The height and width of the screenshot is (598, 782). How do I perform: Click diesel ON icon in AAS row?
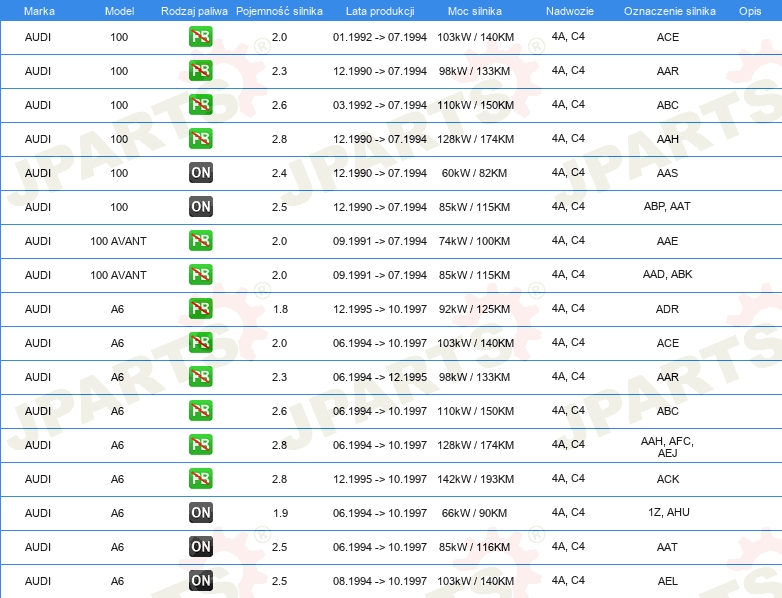pyautogui.click(x=201, y=173)
